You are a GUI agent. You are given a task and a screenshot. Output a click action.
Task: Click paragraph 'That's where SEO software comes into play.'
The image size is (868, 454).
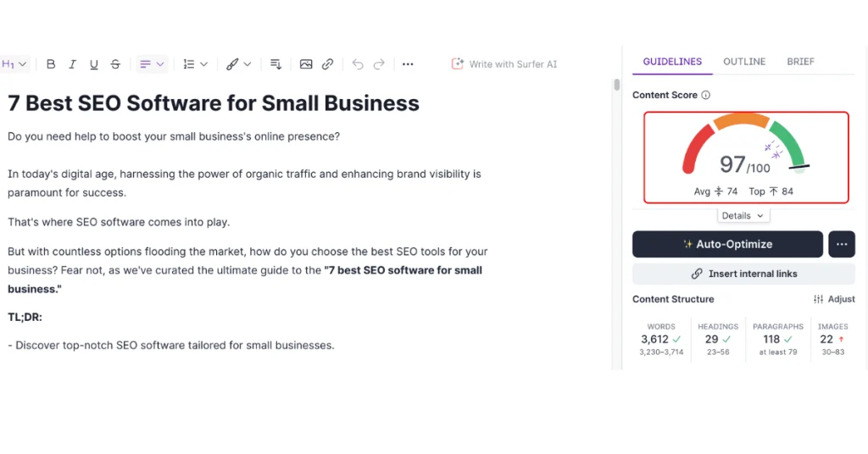click(119, 222)
